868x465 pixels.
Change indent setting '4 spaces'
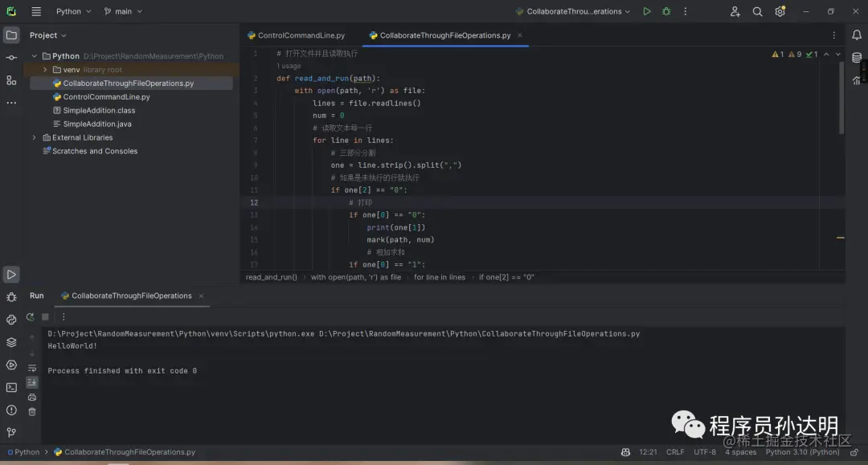(741, 451)
